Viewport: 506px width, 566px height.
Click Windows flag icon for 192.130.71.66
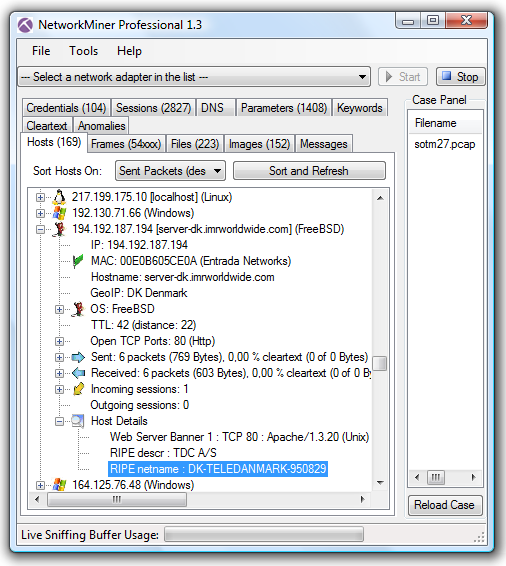click(60, 213)
